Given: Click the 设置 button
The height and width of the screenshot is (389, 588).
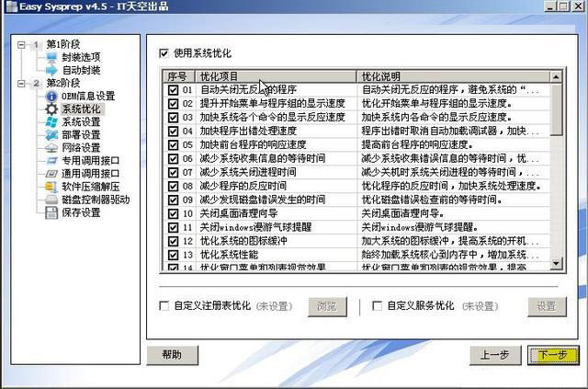Looking at the screenshot, I should click(x=547, y=307).
